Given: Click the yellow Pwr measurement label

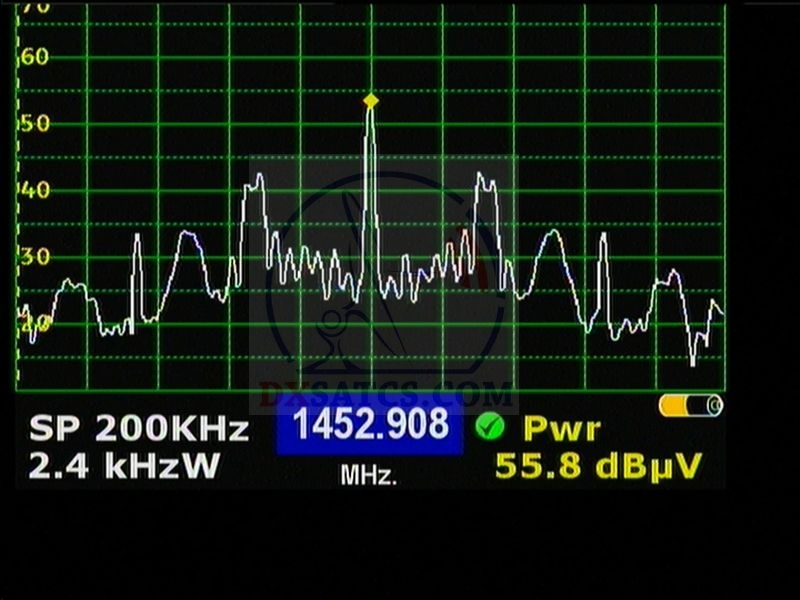Looking at the screenshot, I should [562, 429].
